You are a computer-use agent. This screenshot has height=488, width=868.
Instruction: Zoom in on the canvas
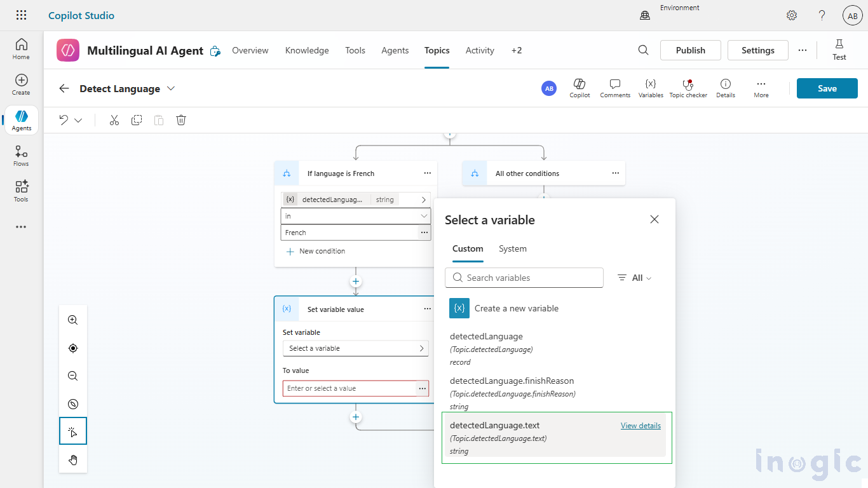coord(73,320)
